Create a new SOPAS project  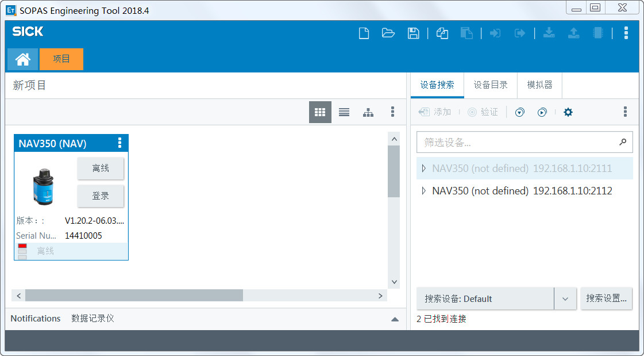[x=364, y=33]
